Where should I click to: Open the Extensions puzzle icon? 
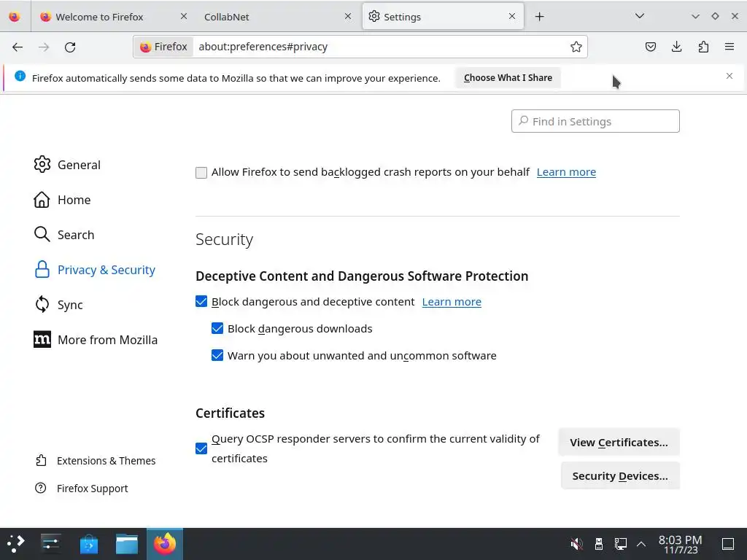pyautogui.click(x=703, y=47)
